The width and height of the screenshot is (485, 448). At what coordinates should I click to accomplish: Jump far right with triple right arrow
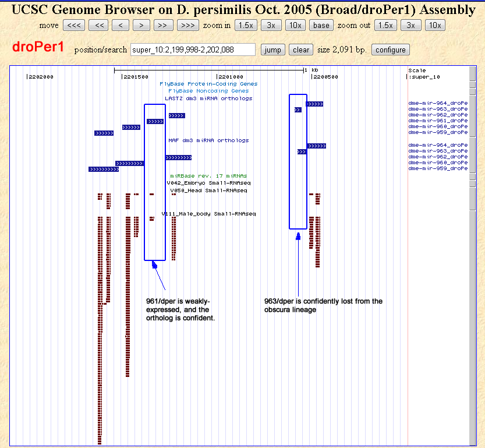[x=187, y=25]
